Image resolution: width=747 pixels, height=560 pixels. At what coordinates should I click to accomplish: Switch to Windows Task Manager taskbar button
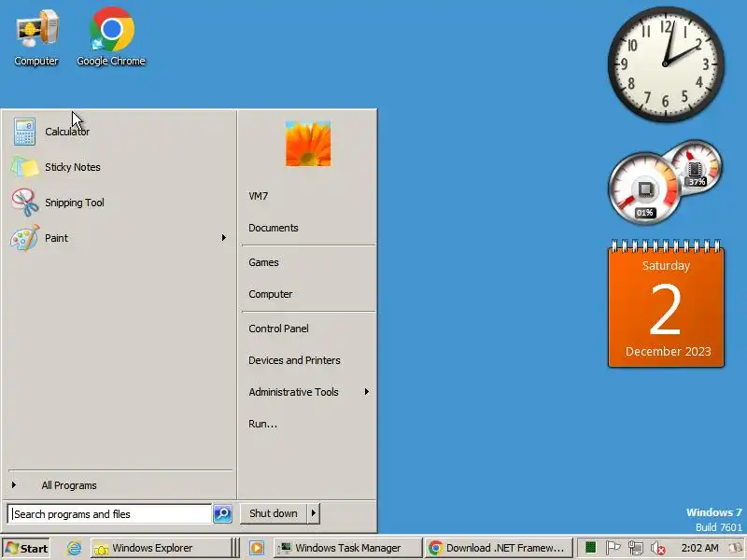pyautogui.click(x=347, y=548)
